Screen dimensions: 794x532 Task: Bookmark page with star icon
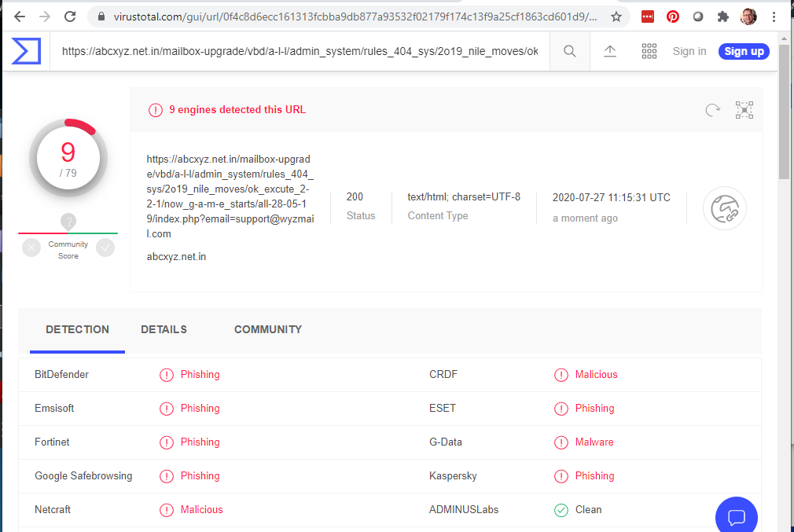(x=616, y=17)
